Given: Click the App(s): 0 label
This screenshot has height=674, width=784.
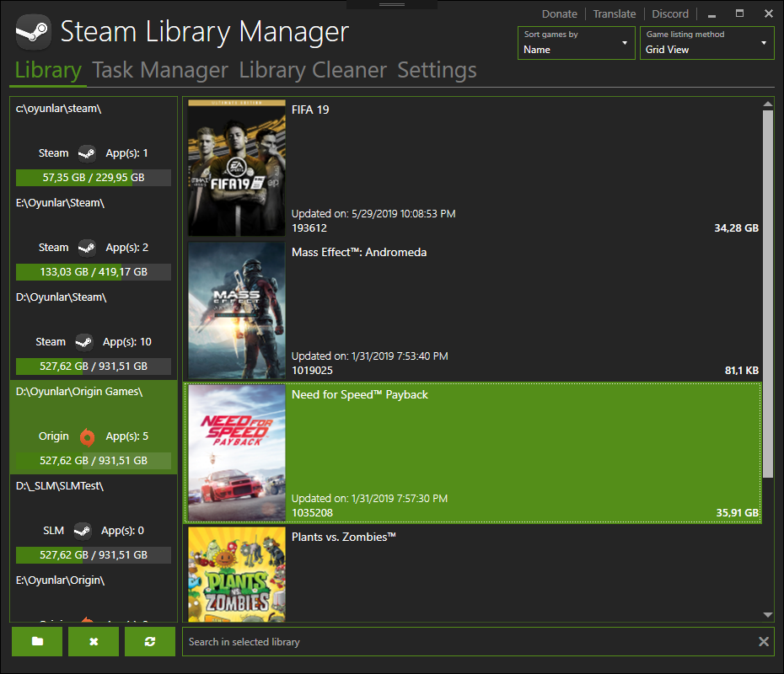Looking at the screenshot, I should pos(122,531).
